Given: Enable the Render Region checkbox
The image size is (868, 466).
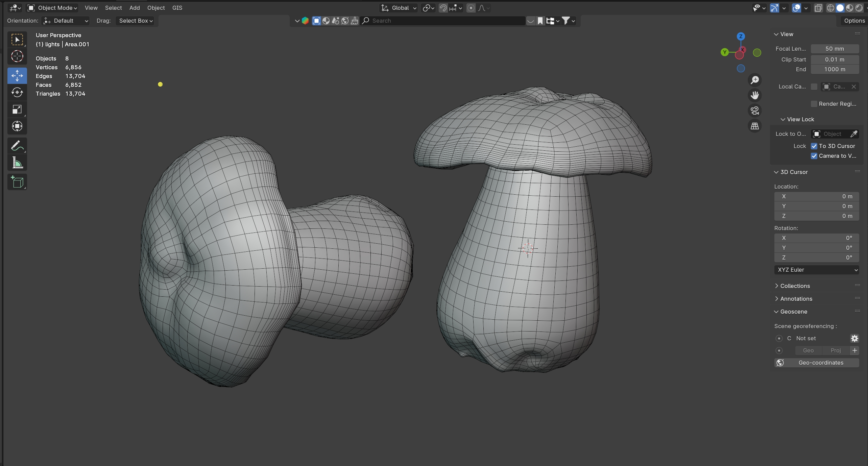Looking at the screenshot, I should (814, 104).
